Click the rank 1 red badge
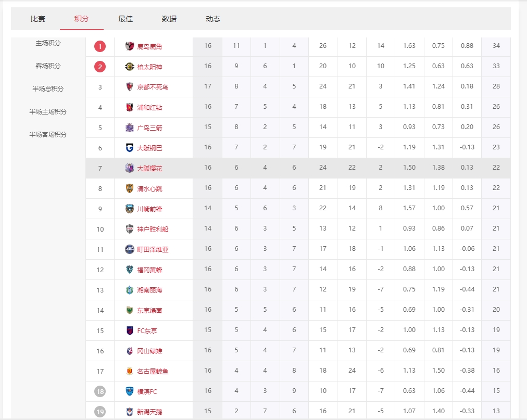The height and width of the screenshot is (420, 527). [100, 46]
